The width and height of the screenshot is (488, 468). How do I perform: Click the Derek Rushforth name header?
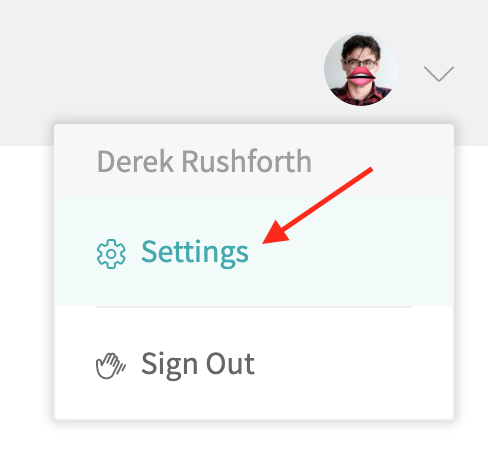(204, 162)
